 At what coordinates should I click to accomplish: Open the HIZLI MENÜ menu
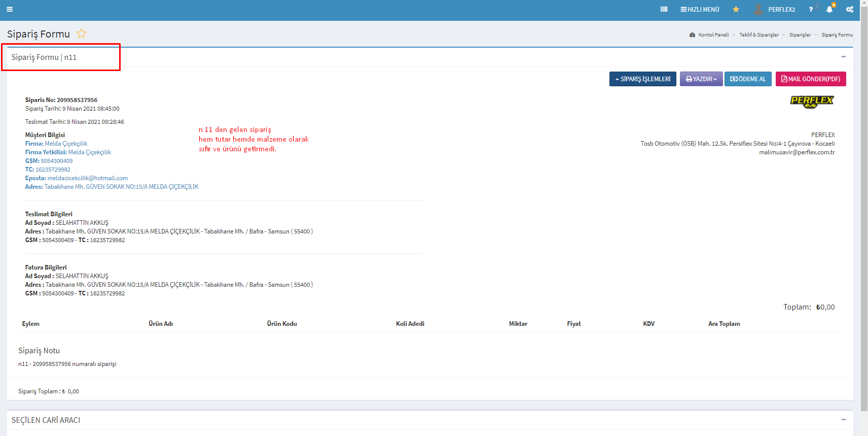pyautogui.click(x=700, y=9)
